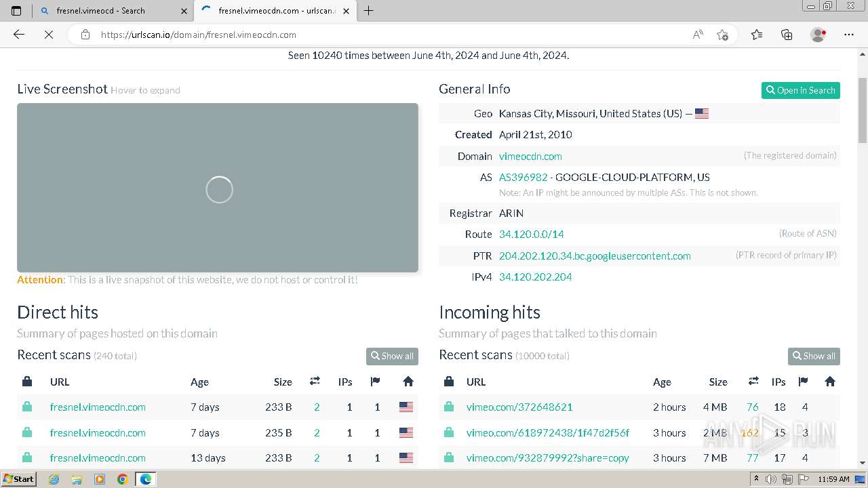
Task: Click the flag icon in Incoming hits header
Action: pyautogui.click(x=803, y=382)
